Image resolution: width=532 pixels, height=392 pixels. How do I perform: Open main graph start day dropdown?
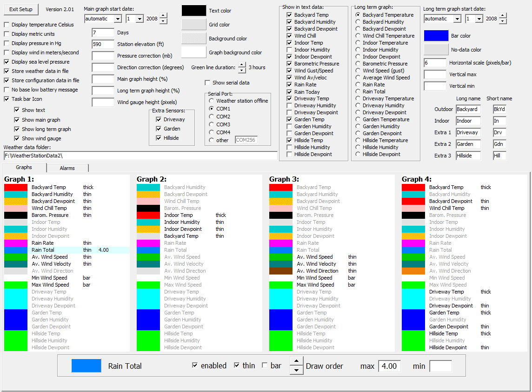click(x=140, y=19)
